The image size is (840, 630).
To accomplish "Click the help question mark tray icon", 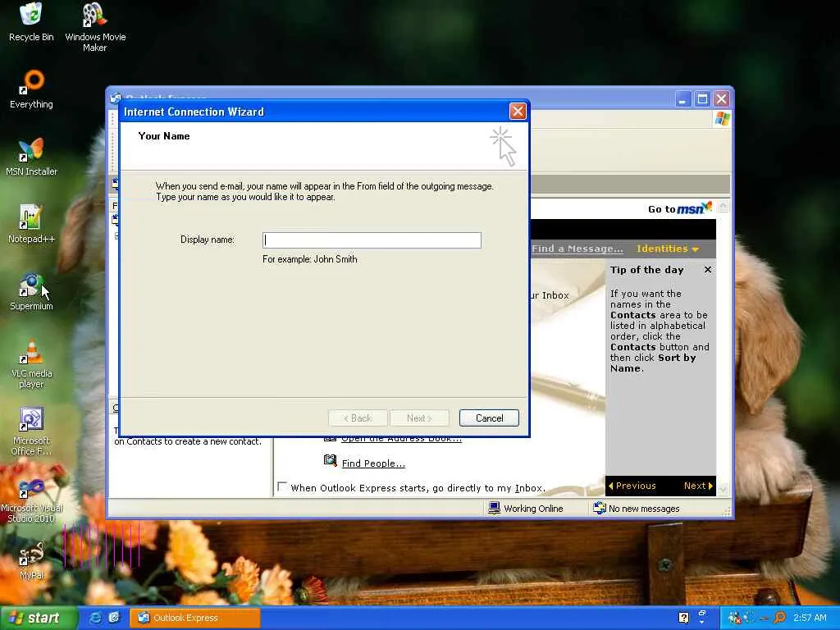I will (x=683, y=618).
